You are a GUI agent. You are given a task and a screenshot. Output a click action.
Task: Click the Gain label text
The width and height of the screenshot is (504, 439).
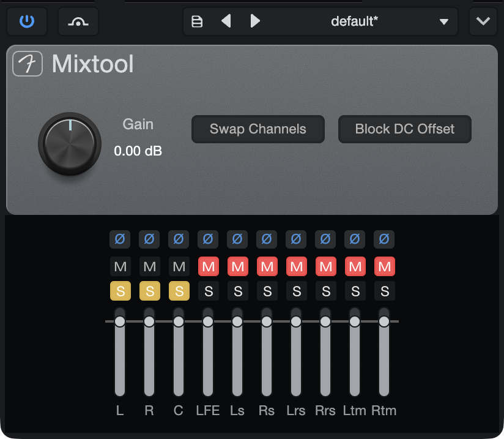coord(138,124)
